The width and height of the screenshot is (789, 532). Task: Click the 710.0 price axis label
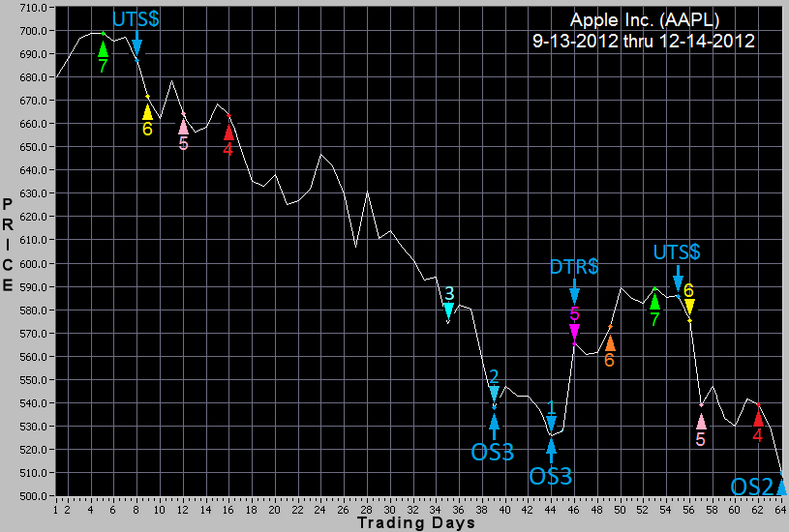[35, 8]
